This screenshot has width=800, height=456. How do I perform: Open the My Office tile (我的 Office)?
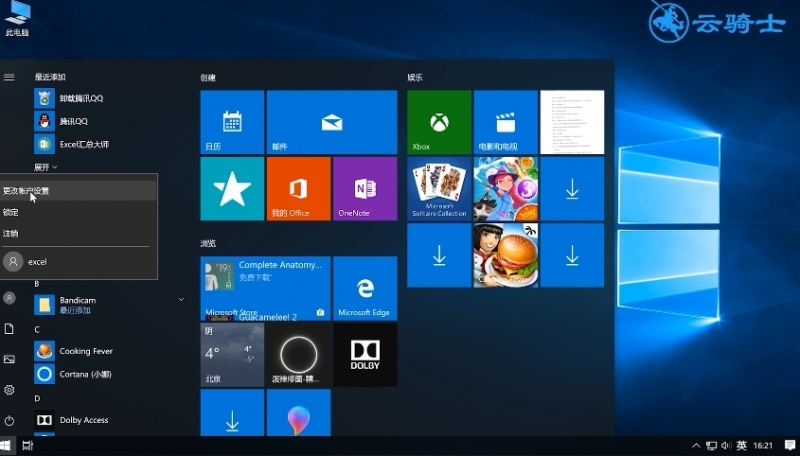[x=298, y=189]
